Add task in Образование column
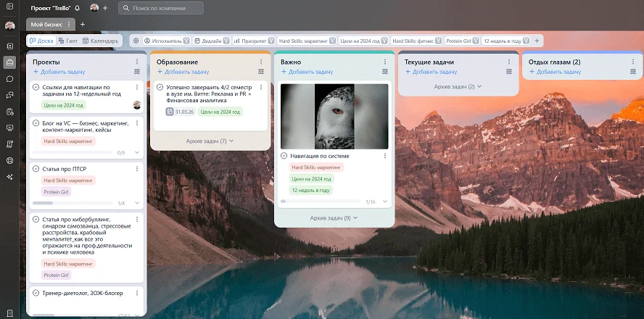 click(x=183, y=72)
